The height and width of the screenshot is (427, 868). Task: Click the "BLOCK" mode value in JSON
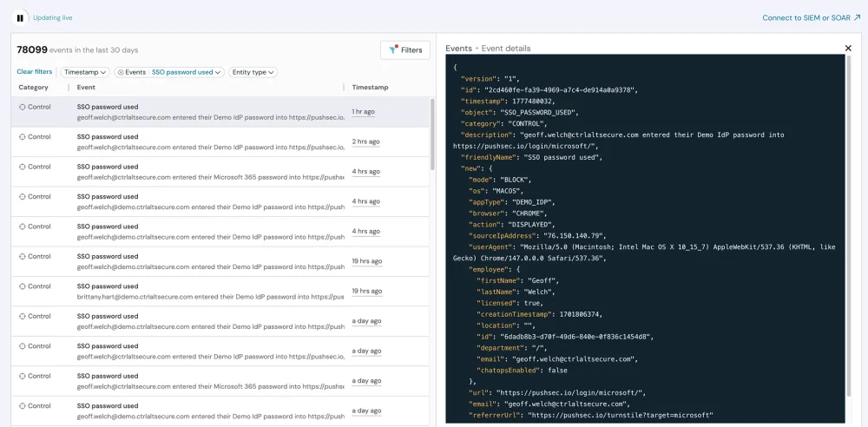tap(516, 180)
